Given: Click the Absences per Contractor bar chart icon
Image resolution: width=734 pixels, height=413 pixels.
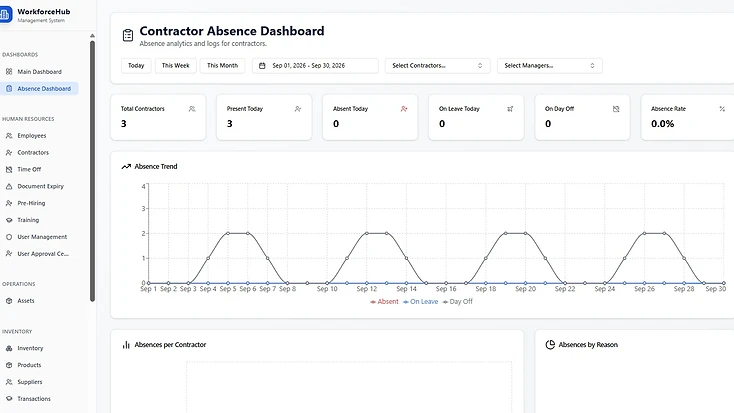Looking at the screenshot, I should pyautogui.click(x=126, y=345).
